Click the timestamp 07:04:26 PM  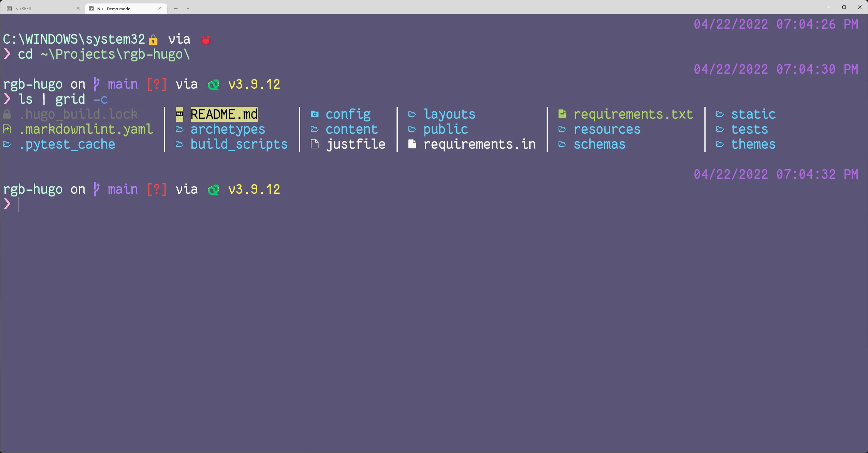pyautogui.click(x=817, y=24)
